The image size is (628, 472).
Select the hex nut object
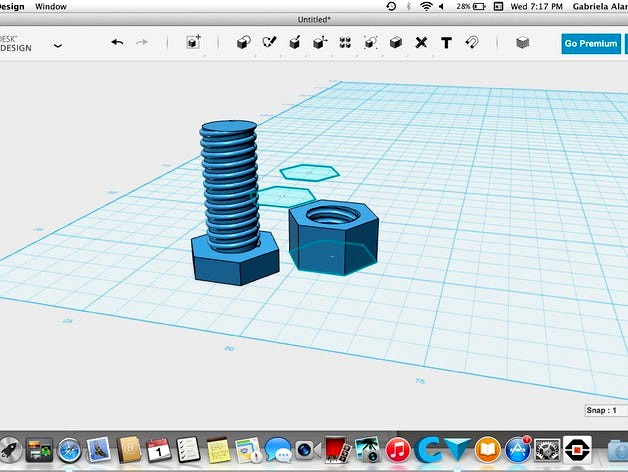[x=333, y=236]
